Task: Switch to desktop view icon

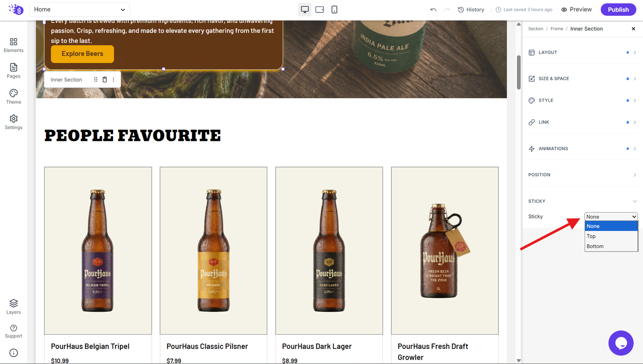Action: click(x=305, y=9)
